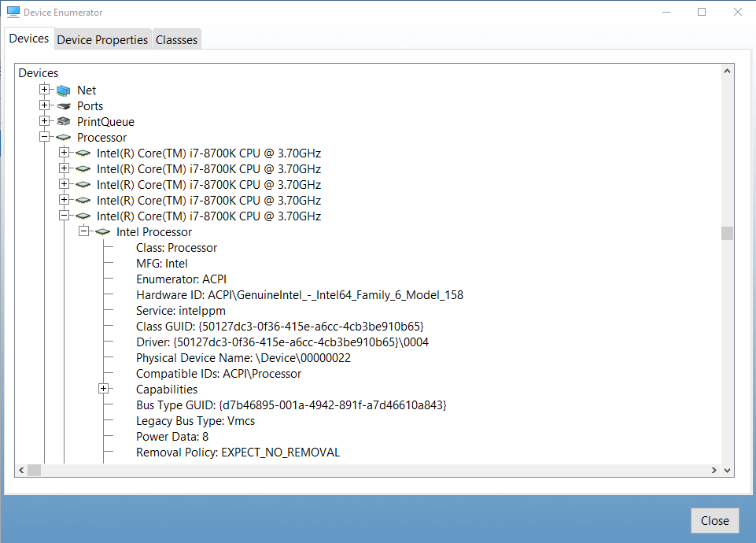The width and height of the screenshot is (756, 543).
Task: Click the Net network adapter icon
Action: pos(64,90)
